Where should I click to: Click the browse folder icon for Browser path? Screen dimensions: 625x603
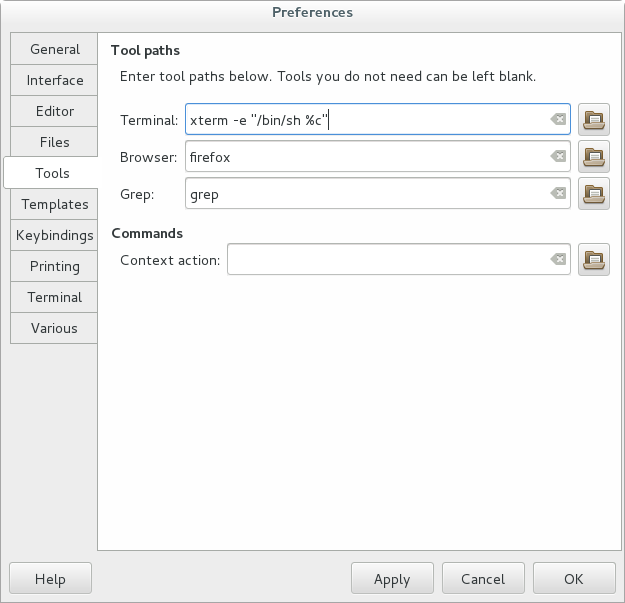click(x=594, y=157)
